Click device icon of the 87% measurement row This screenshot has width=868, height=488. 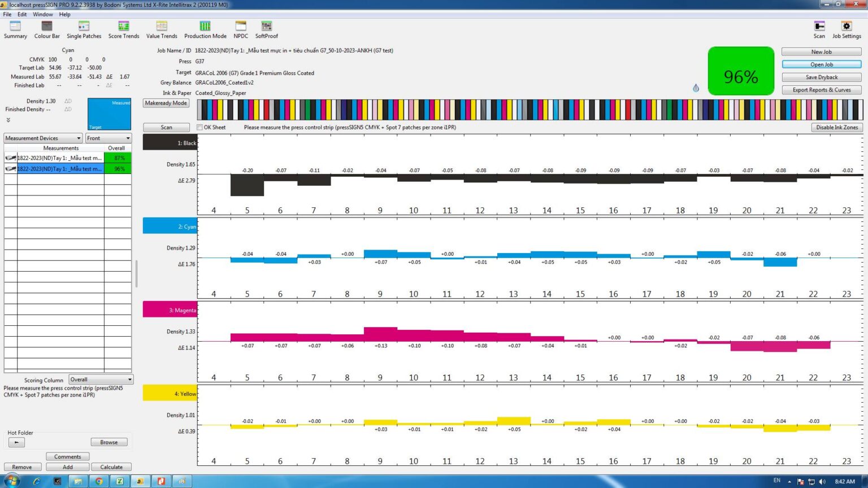click(x=10, y=158)
